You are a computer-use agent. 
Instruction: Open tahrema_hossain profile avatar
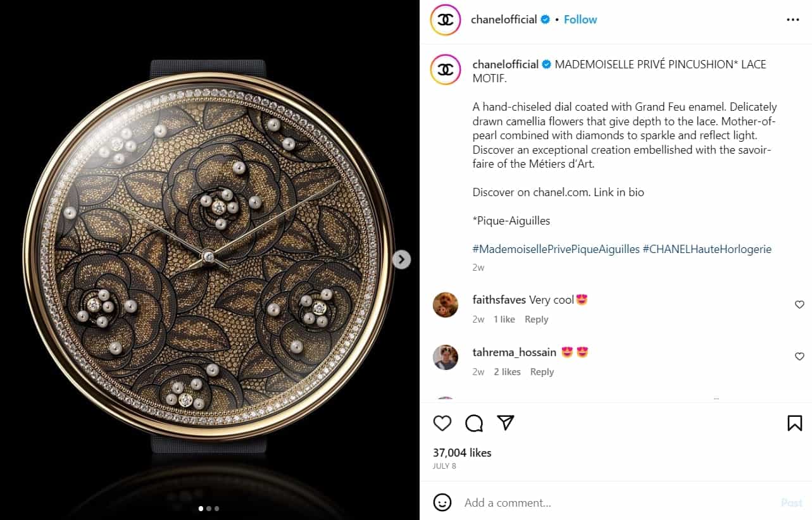[x=446, y=357]
